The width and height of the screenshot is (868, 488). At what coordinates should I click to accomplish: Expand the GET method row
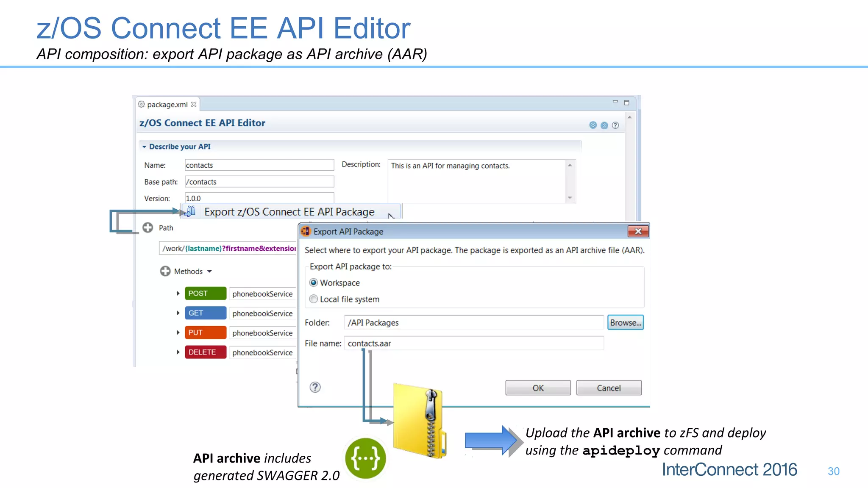pyautogui.click(x=178, y=313)
